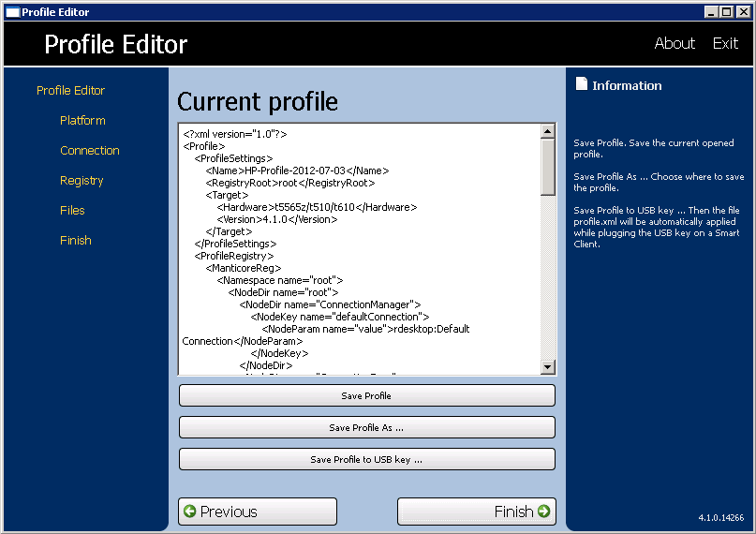Click the scroll down arrow in XML view
The width and height of the screenshot is (756, 534).
(548, 368)
